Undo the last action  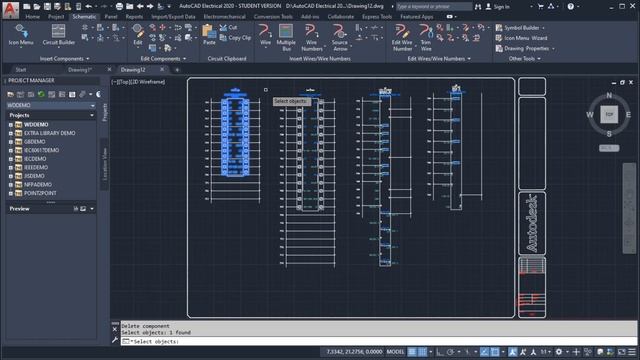click(89, 7)
